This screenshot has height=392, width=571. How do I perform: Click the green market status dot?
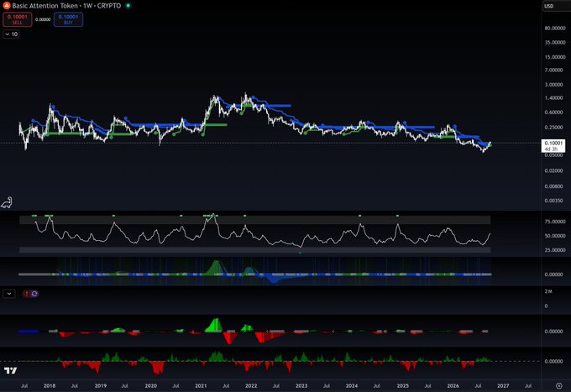click(128, 6)
